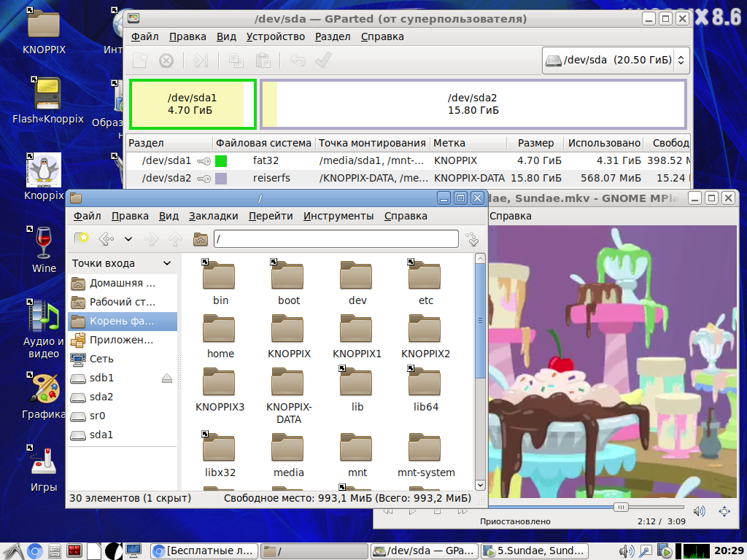This screenshot has width=747, height=560.
Task: Click the 'Использовано' column header
Action: click(x=604, y=143)
